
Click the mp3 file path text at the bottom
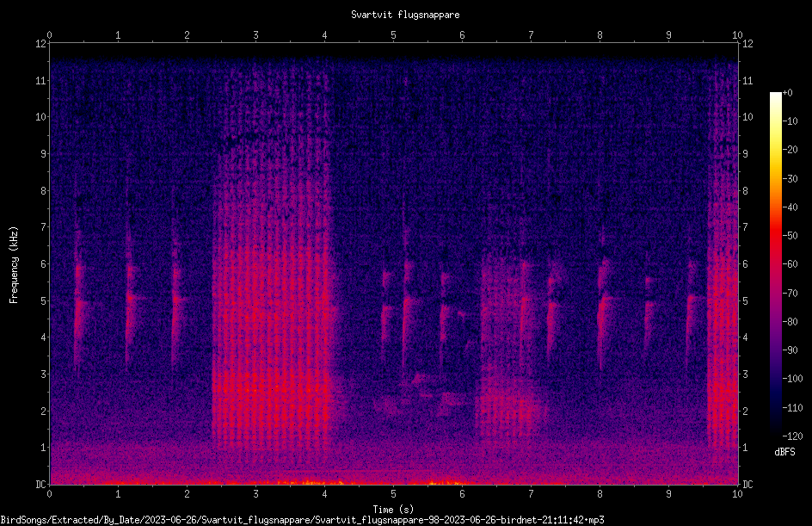(303, 520)
